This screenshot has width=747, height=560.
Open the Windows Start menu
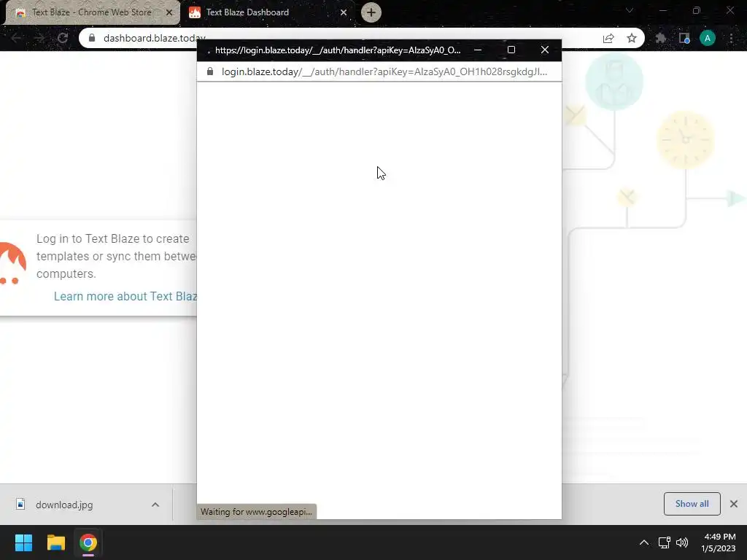[23, 542]
